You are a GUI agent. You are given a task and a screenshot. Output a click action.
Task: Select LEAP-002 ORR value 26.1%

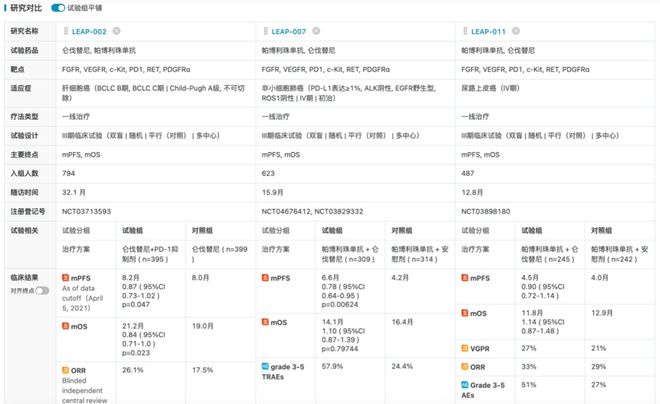(x=133, y=370)
